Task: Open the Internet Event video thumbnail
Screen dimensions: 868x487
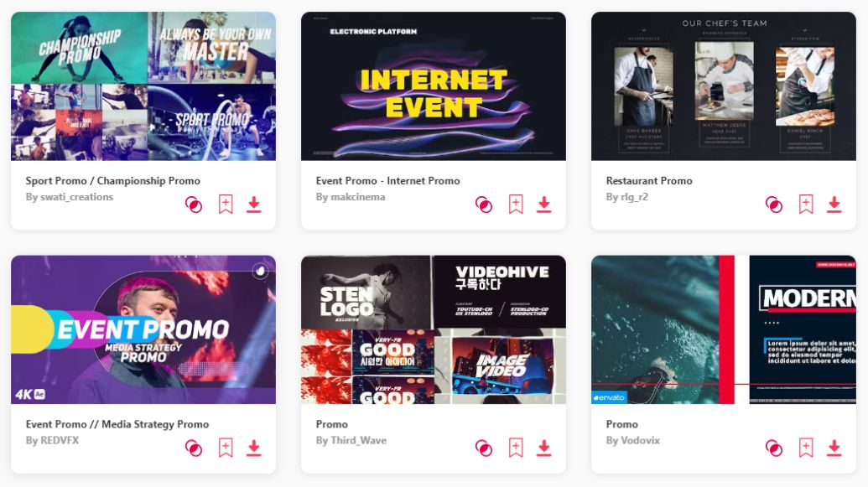Action: click(x=434, y=86)
